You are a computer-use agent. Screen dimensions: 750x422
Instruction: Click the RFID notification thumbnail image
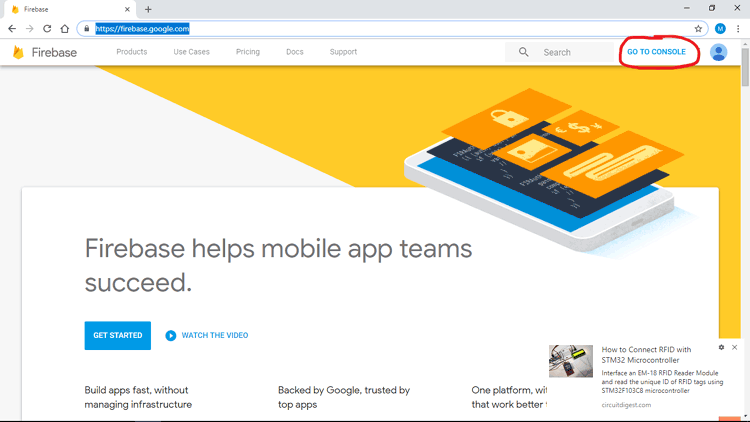tap(571, 361)
